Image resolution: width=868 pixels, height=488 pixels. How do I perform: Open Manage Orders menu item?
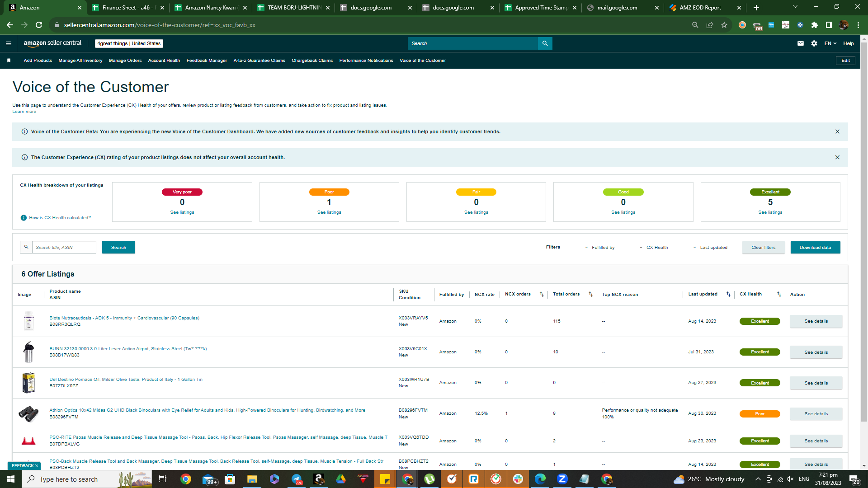pos(125,61)
